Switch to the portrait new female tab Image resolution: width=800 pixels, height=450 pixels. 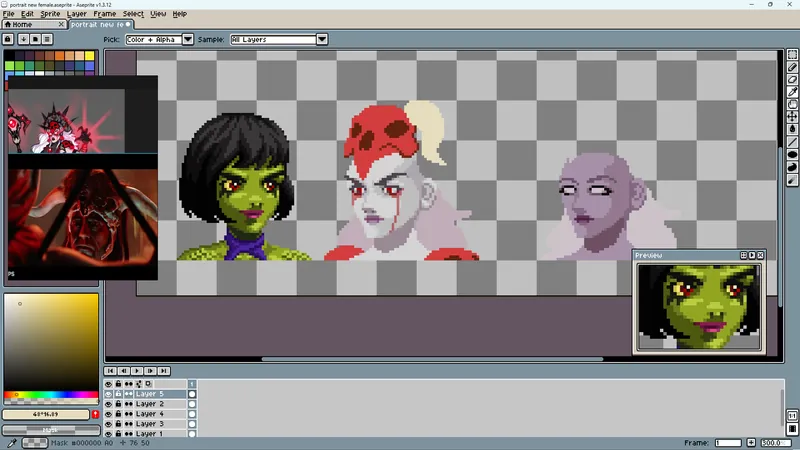(x=101, y=24)
